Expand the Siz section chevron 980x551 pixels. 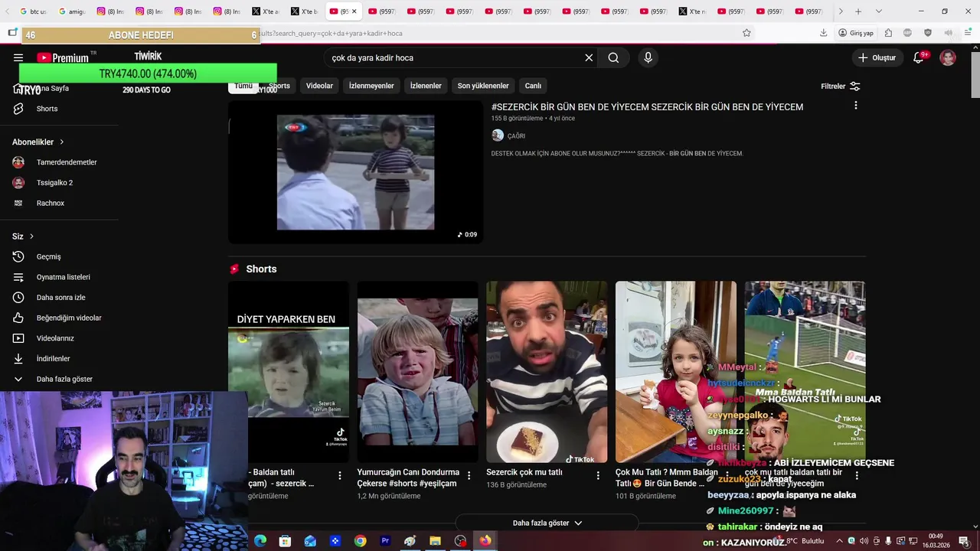(31, 236)
